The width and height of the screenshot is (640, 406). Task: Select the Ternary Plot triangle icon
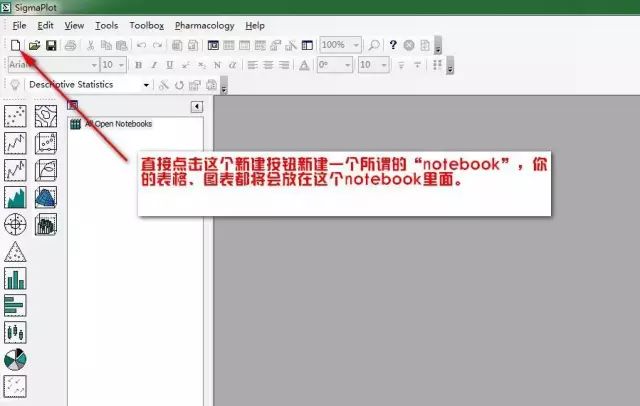(15, 251)
